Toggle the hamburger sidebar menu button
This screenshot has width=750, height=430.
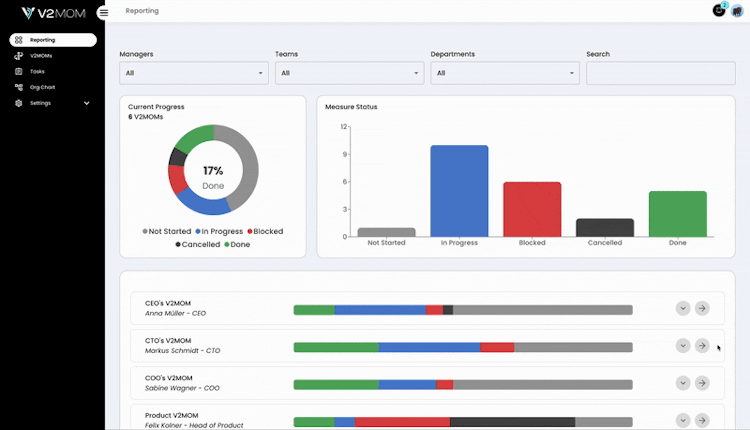103,12
